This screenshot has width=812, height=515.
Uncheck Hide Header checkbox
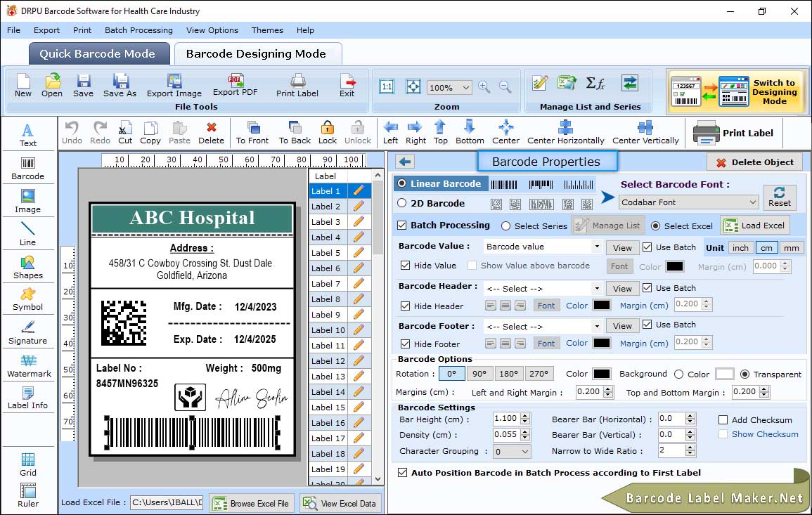click(406, 306)
